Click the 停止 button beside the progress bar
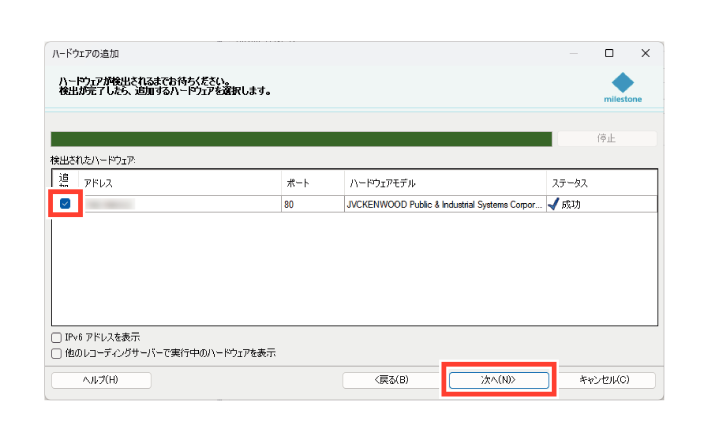This screenshot has height=443, width=708. (x=606, y=139)
